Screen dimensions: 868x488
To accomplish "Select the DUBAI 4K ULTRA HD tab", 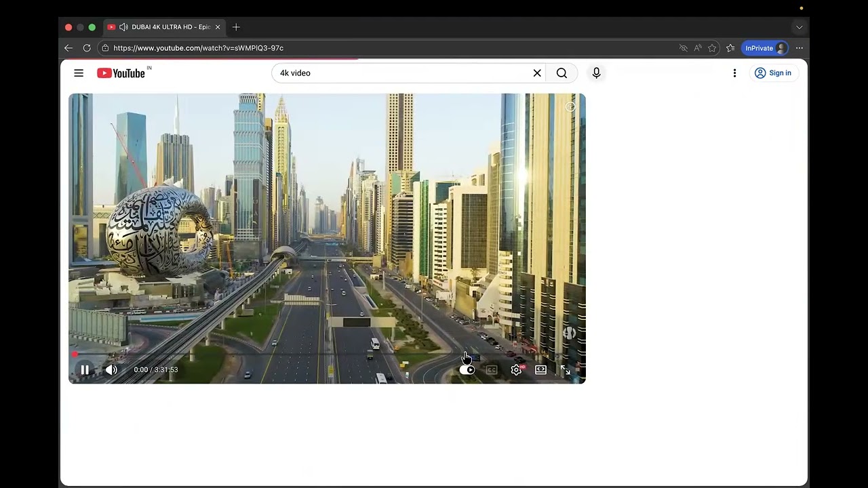I will [164, 27].
